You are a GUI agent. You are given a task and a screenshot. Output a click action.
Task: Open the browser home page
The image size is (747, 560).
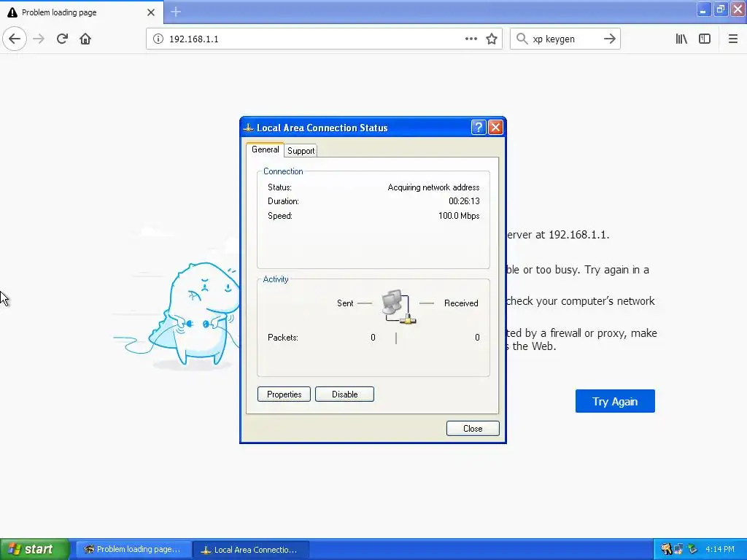click(x=85, y=39)
